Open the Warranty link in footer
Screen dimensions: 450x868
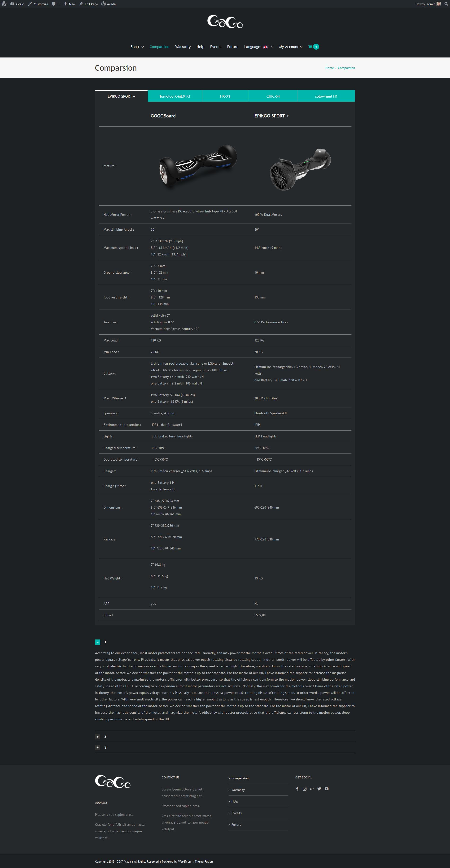[238, 790]
